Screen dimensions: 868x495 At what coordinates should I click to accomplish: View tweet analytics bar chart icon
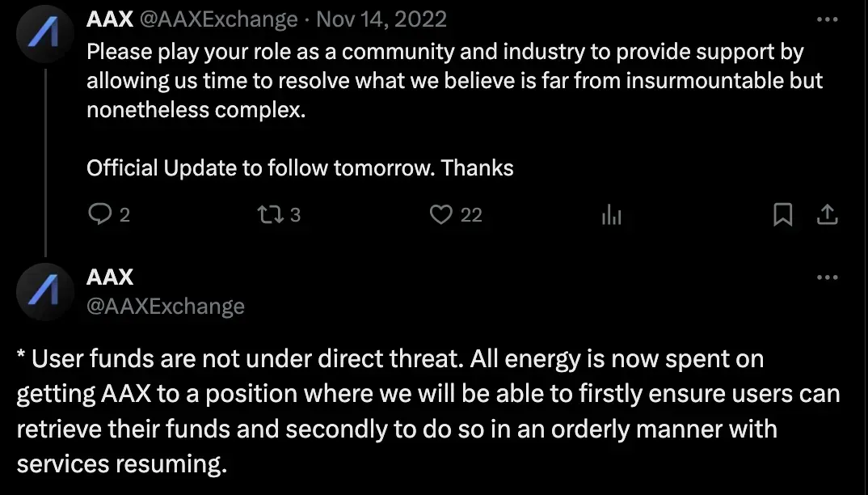tap(612, 214)
